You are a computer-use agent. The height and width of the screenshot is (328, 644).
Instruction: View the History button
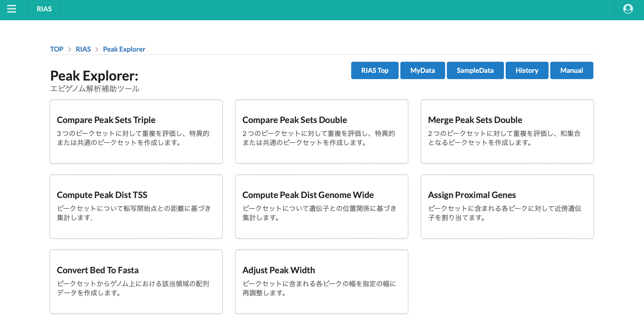click(526, 71)
